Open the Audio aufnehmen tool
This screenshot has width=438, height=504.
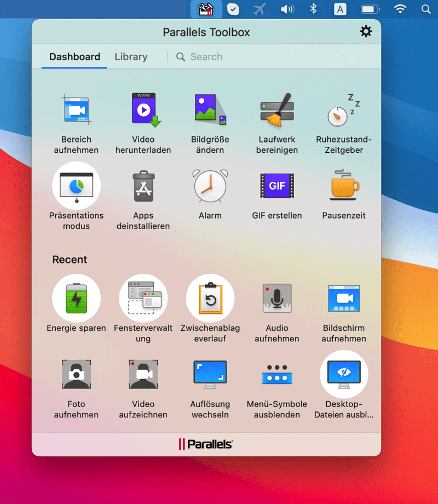277,299
